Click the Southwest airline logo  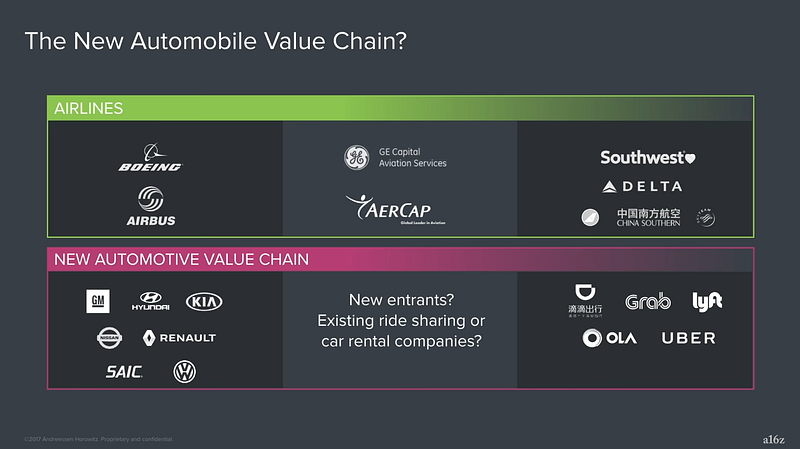(647, 158)
